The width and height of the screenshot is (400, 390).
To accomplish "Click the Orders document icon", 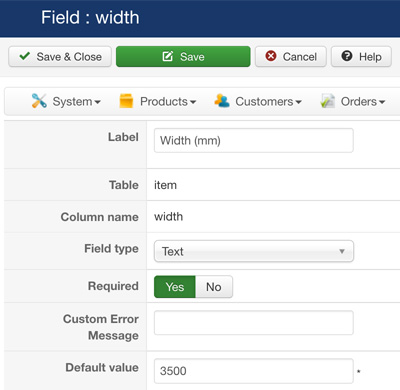I will point(327,101).
